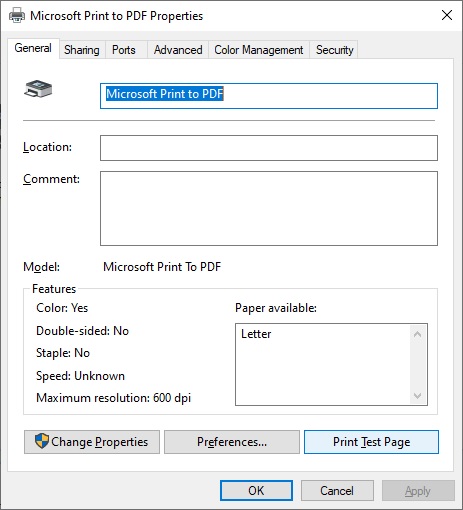
Task: Click the Model value Microsoft Print To PDF
Action: coord(162,267)
